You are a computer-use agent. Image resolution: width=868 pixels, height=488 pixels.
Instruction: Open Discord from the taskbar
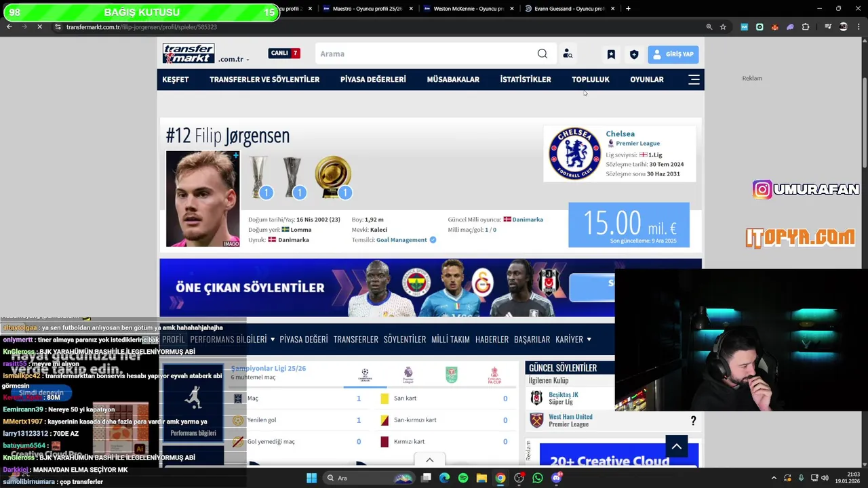[x=556, y=478]
